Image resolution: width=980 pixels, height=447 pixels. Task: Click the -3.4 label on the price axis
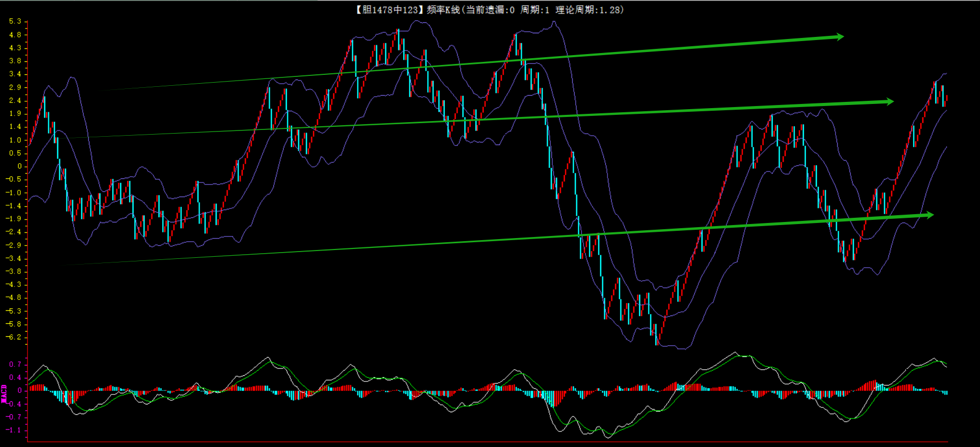pos(14,258)
